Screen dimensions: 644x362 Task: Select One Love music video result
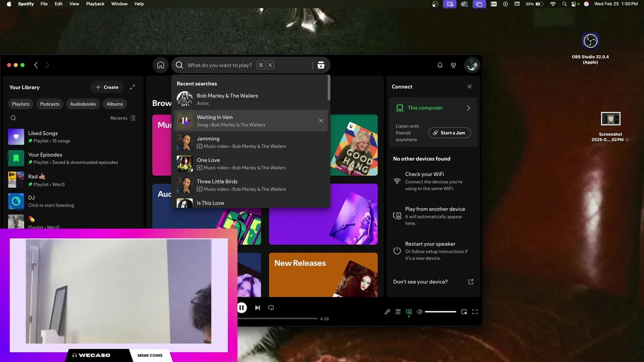tap(251, 164)
